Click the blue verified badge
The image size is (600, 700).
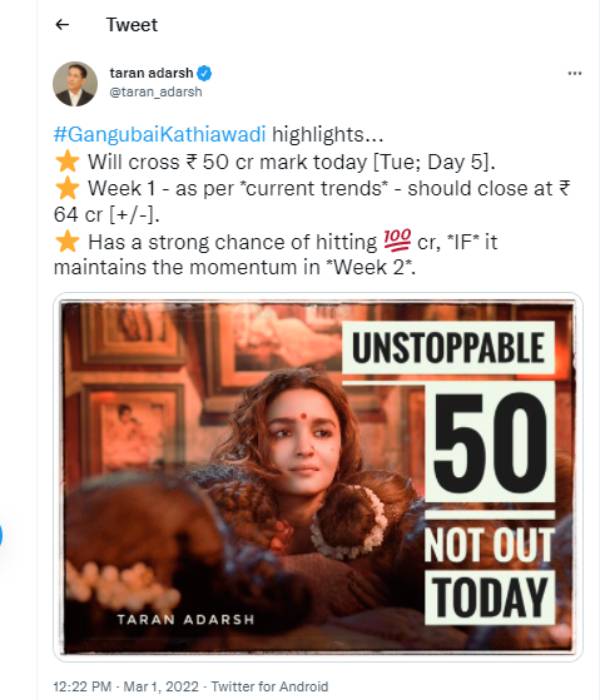pyautogui.click(x=204, y=74)
